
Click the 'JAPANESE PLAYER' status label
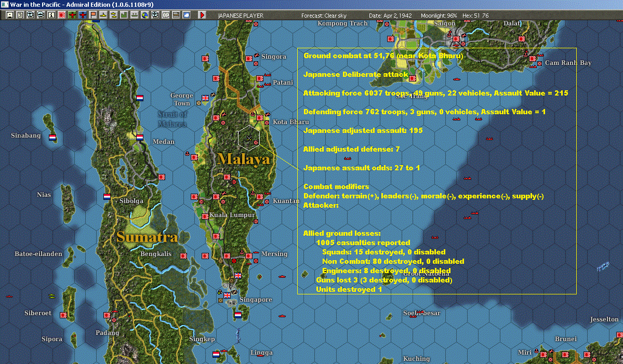click(241, 16)
